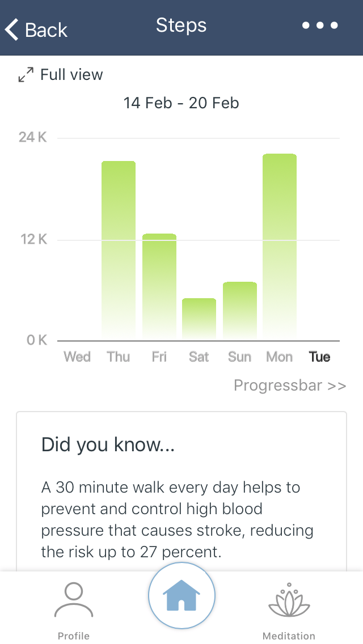Go to home via house icon
Image resolution: width=363 pixels, height=644 pixels.
(x=181, y=595)
